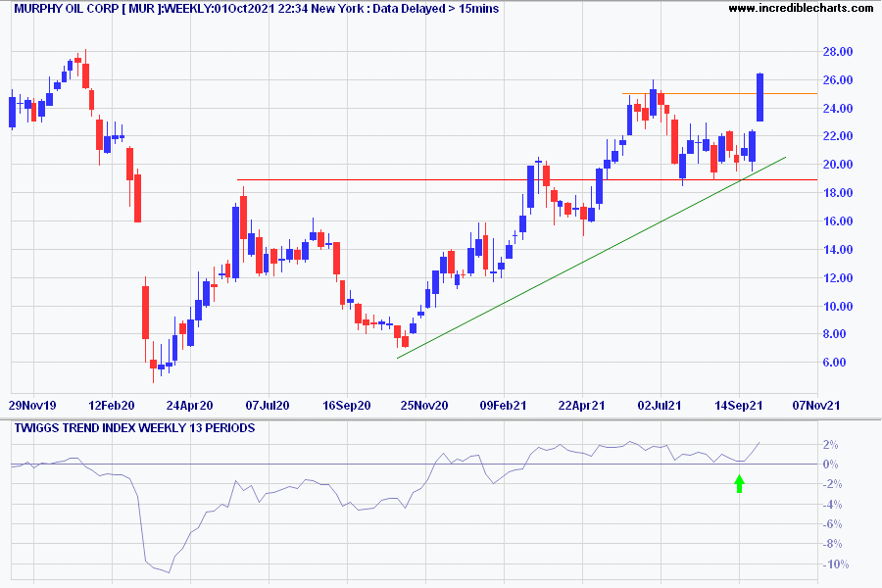
Task: Select the 07Jul20 date label
Action: tap(268, 405)
